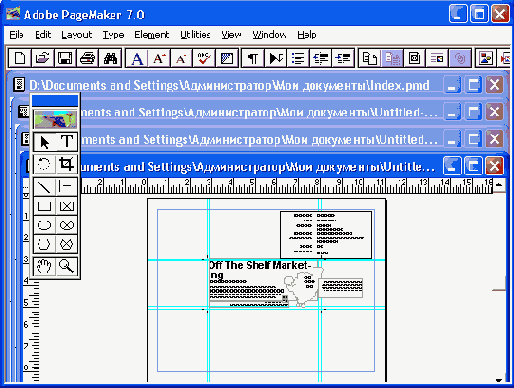Image resolution: width=514 pixels, height=388 pixels.
Task: Select the Pointer tool in toolbox
Action: pyautogui.click(x=44, y=142)
